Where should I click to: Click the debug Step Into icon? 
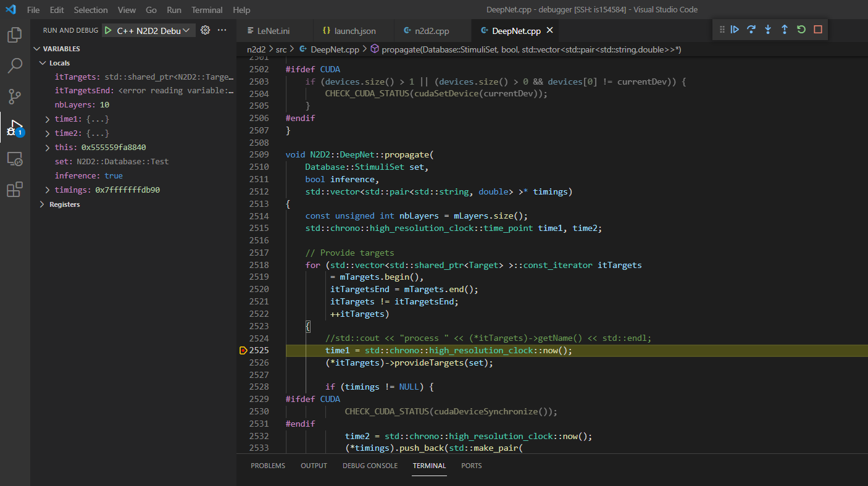[x=768, y=30]
